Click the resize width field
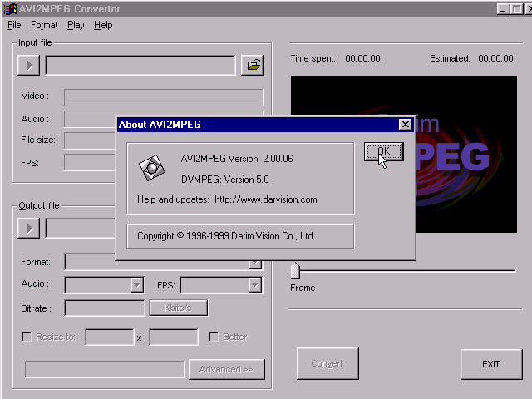 (x=110, y=337)
